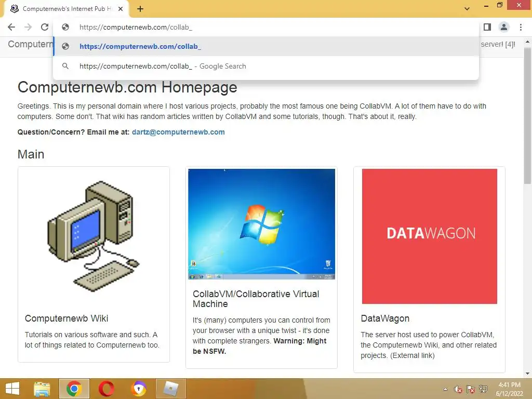532x399 pixels.
Task: Open the Roblox taskbar icon
Action: (170, 389)
